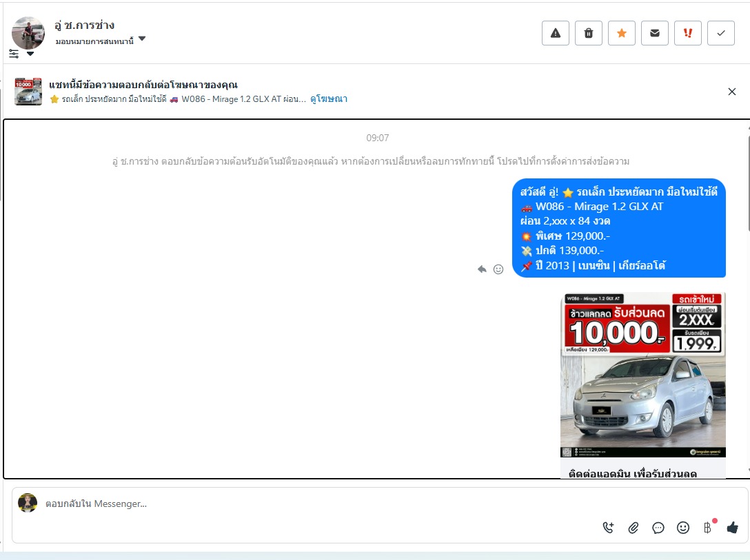Image resolution: width=750 pixels, height=560 pixels.
Task: Star this conversation for follow up
Action: pos(621,34)
